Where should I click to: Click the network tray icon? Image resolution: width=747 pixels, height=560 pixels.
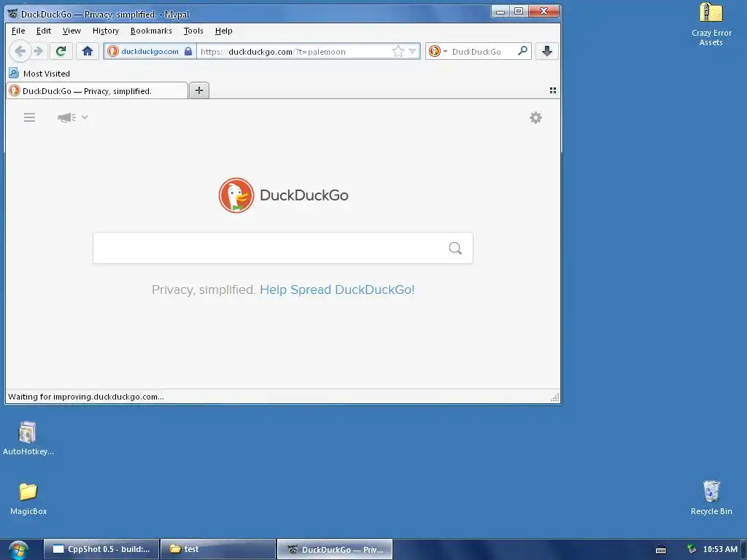(x=692, y=549)
